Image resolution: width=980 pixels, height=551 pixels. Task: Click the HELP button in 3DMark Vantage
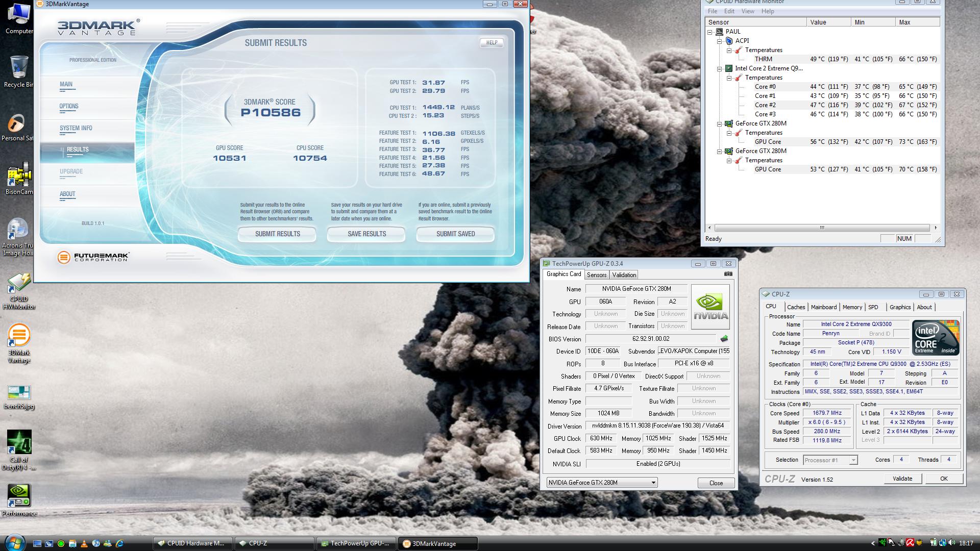[x=492, y=43]
